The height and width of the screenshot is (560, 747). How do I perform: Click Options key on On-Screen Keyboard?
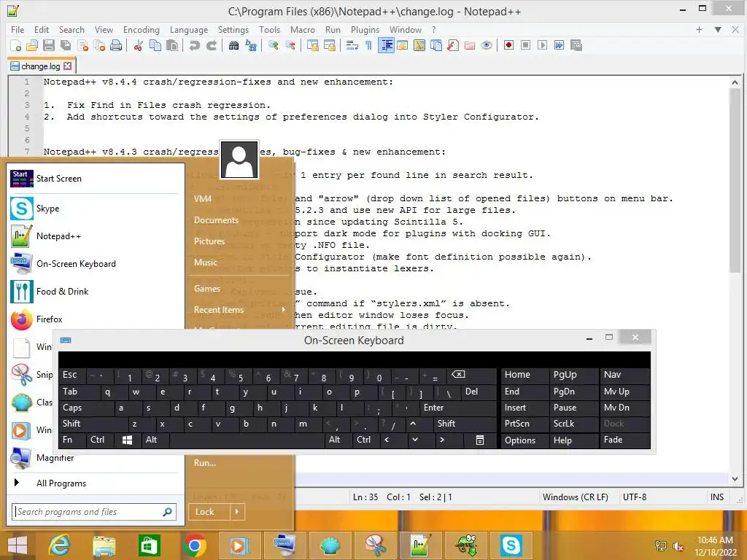coord(523,440)
